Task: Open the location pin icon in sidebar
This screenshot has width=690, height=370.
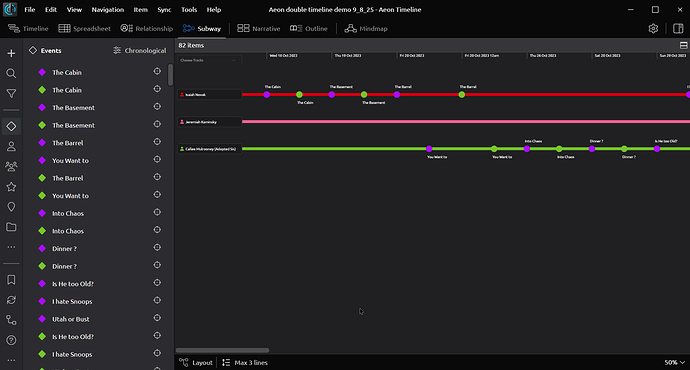Action: point(11,207)
